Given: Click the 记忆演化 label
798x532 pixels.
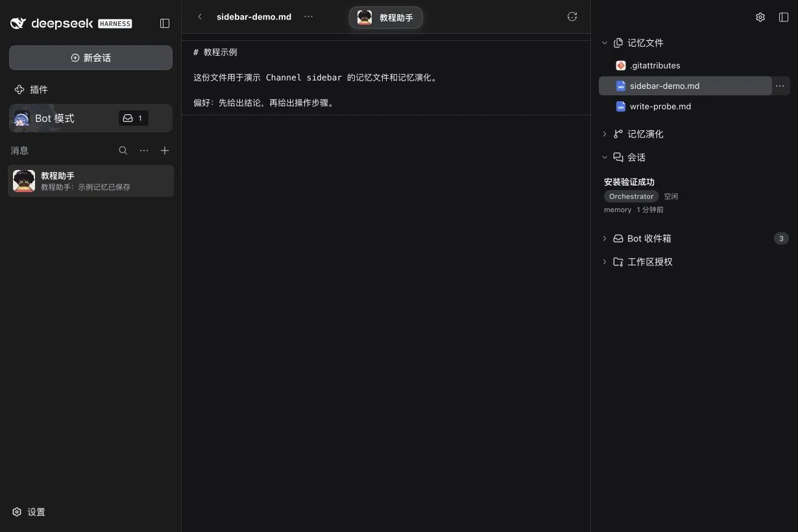Looking at the screenshot, I should [646, 134].
